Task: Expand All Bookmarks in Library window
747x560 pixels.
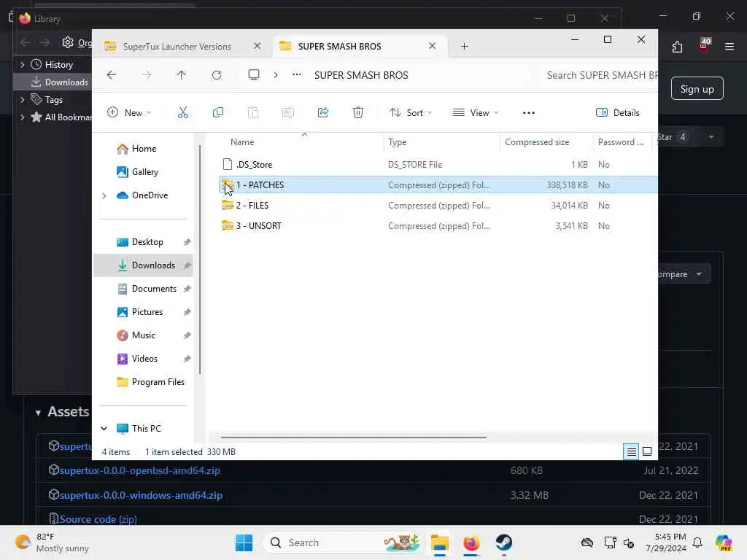Action: point(22,117)
